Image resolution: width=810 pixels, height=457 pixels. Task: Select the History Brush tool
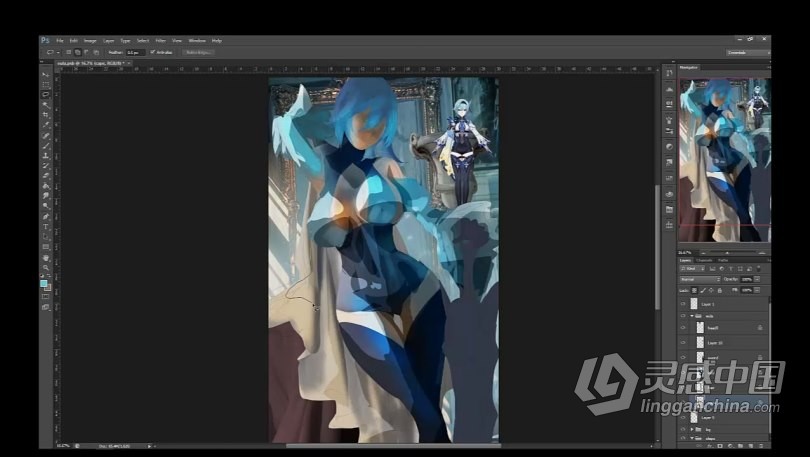(x=45, y=166)
